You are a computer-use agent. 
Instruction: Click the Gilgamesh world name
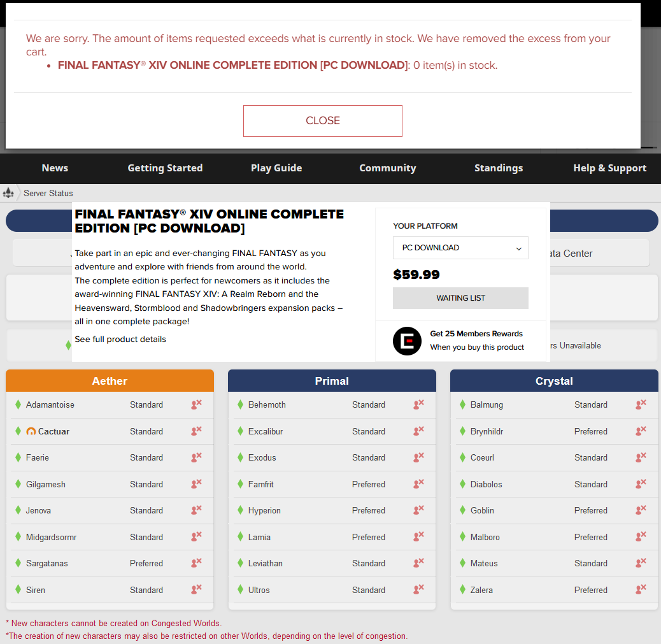(x=45, y=484)
